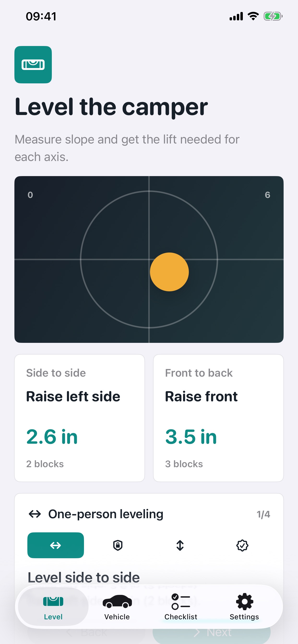Tap the bubble level crosshair center

149,259
